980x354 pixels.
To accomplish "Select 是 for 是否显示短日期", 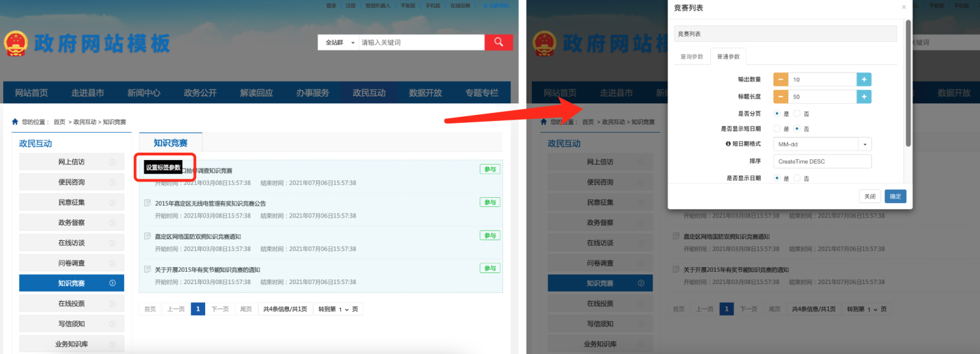I will (777, 129).
